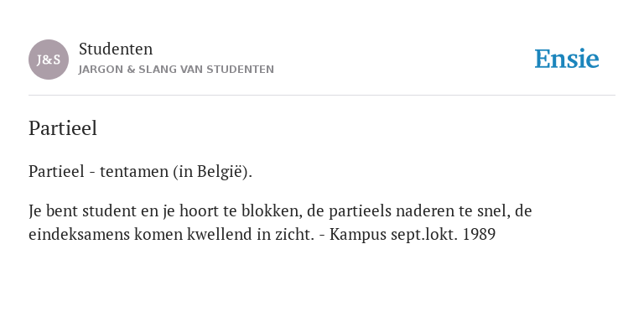The width and height of the screenshot is (644, 322).
Task: Open the Ensie logo link
Action: [567, 59]
